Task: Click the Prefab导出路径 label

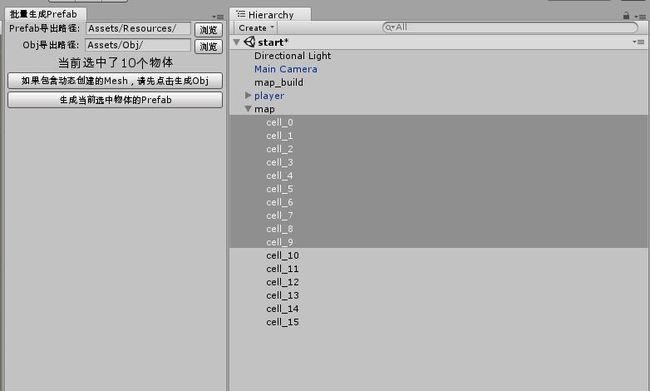Action: (x=44, y=29)
